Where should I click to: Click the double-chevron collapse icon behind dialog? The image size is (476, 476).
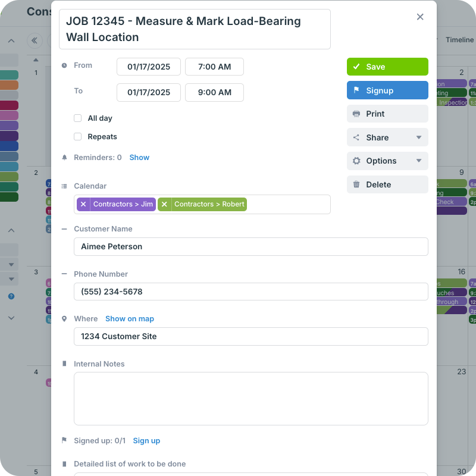point(35,40)
